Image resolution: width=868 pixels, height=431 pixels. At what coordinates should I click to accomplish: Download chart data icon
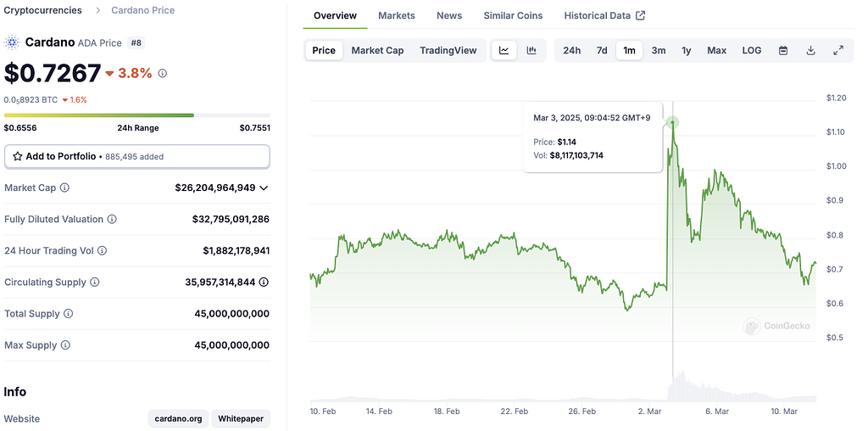[x=810, y=50]
